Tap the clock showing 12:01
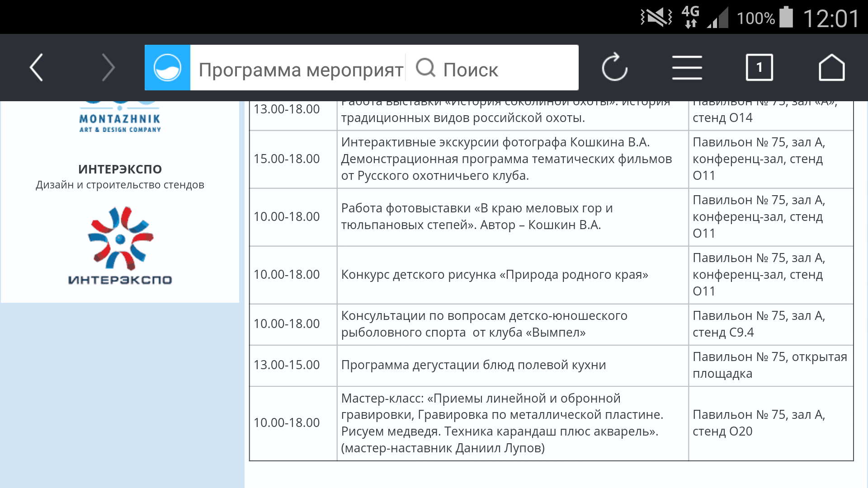This screenshot has height=488, width=868. pos(831,19)
